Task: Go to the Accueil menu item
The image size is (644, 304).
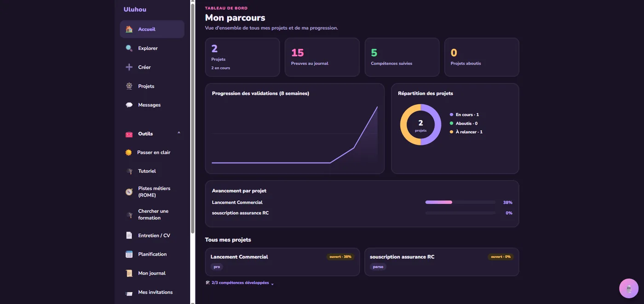Action: click(152, 29)
